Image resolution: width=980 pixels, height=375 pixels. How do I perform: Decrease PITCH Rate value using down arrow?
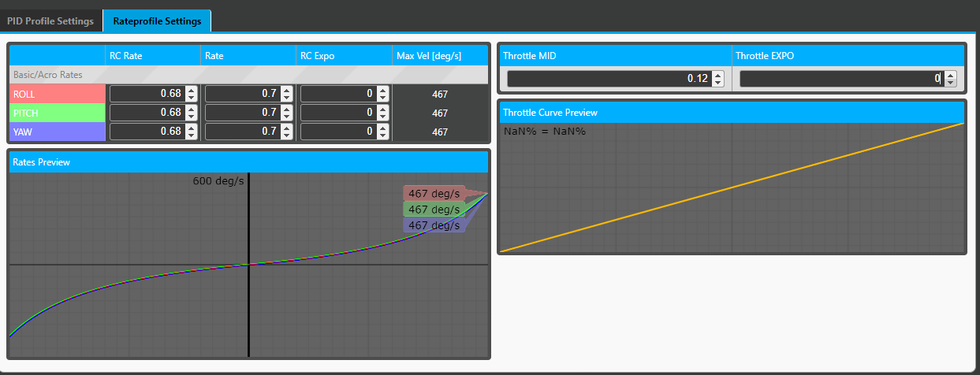point(286,117)
